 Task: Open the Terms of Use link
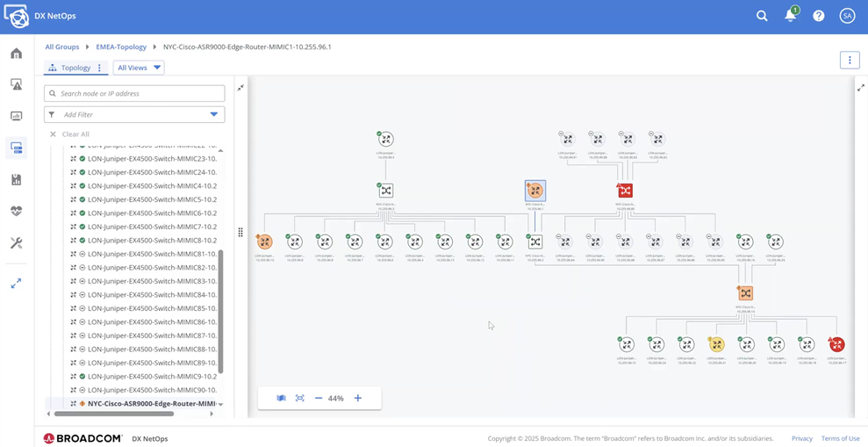click(840, 438)
